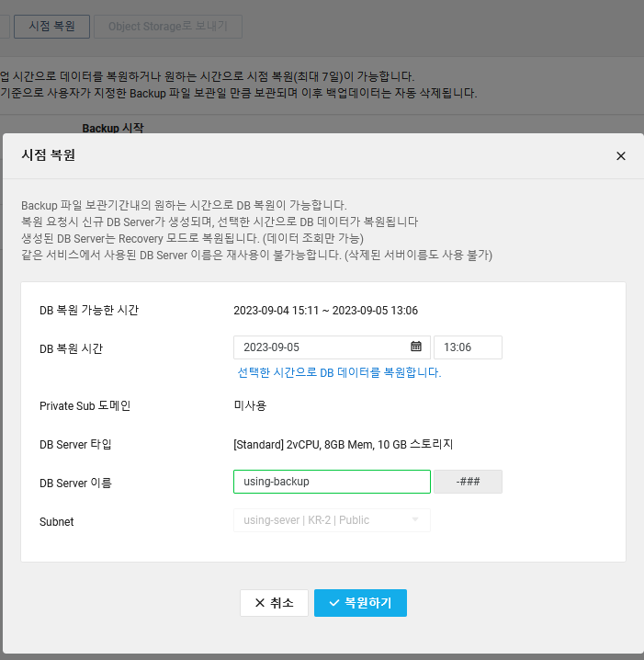The width and height of the screenshot is (644, 660).
Task: Close the 시점 복원 dialog with X
Action: pyautogui.click(x=620, y=156)
